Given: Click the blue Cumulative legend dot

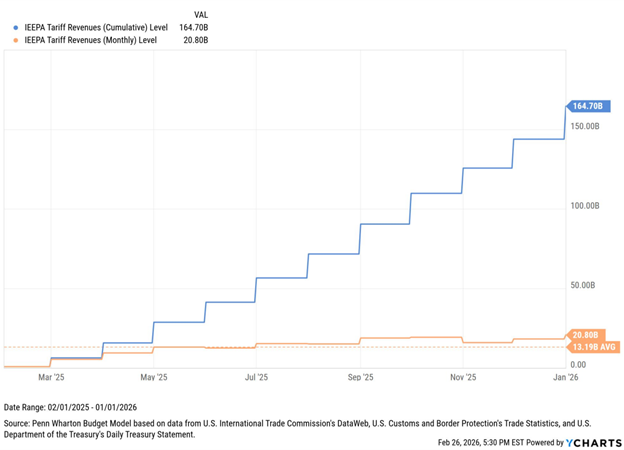Looking at the screenshot, I should pos(15,28).
